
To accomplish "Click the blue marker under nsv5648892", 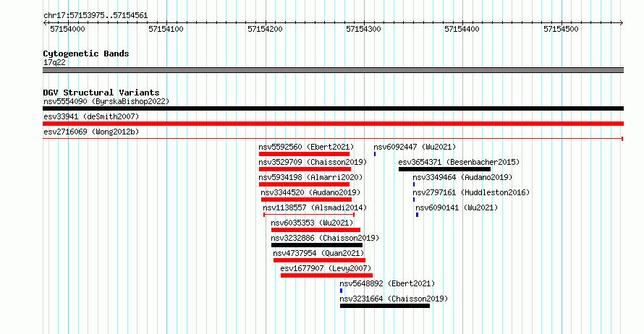I will coord(341,291).
